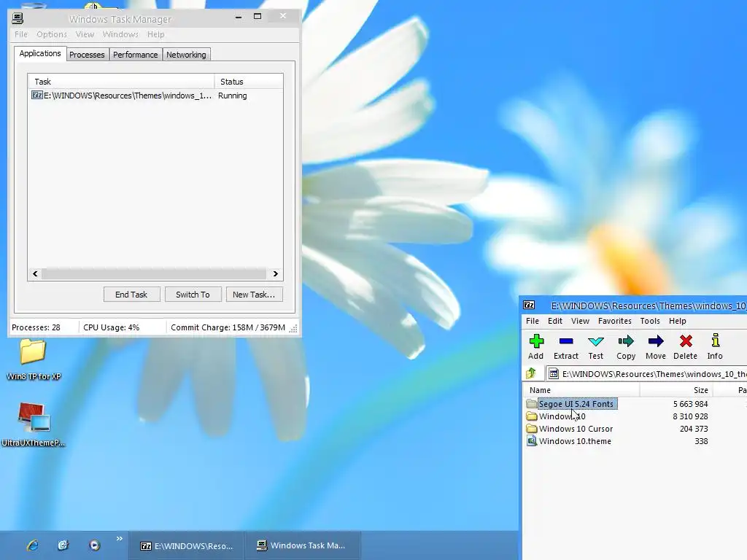
Task: Click the End Task button
Action: 131,295
